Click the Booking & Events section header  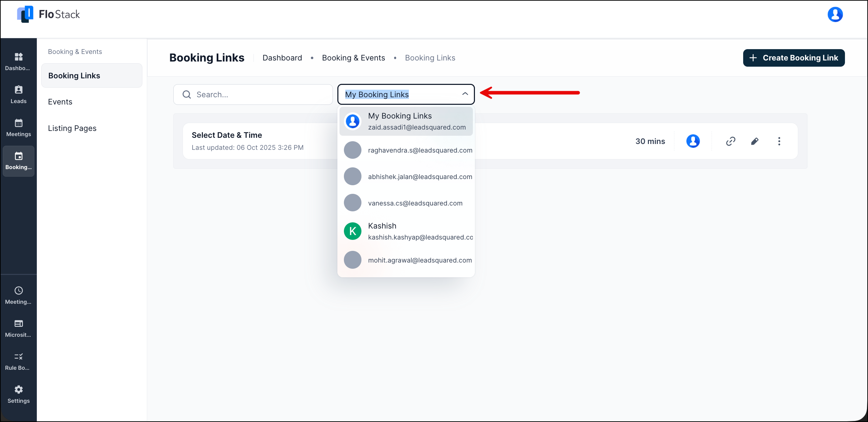[x=75, y=52]
